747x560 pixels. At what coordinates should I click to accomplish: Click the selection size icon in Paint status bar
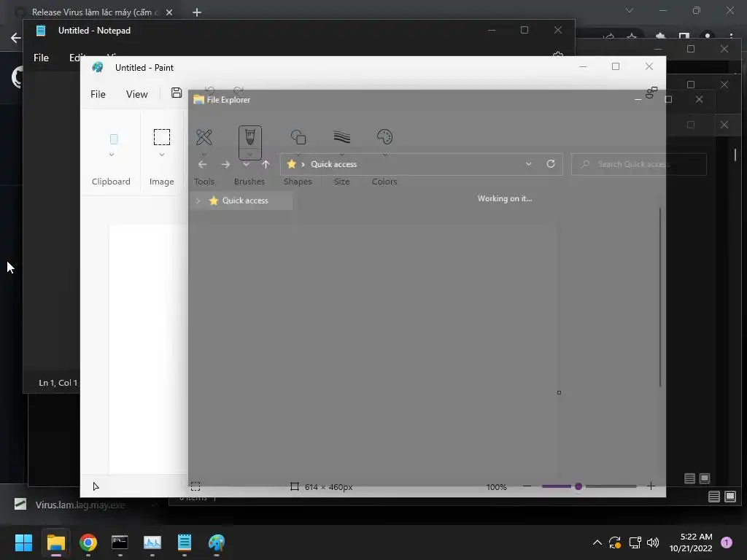coord(196,486)
